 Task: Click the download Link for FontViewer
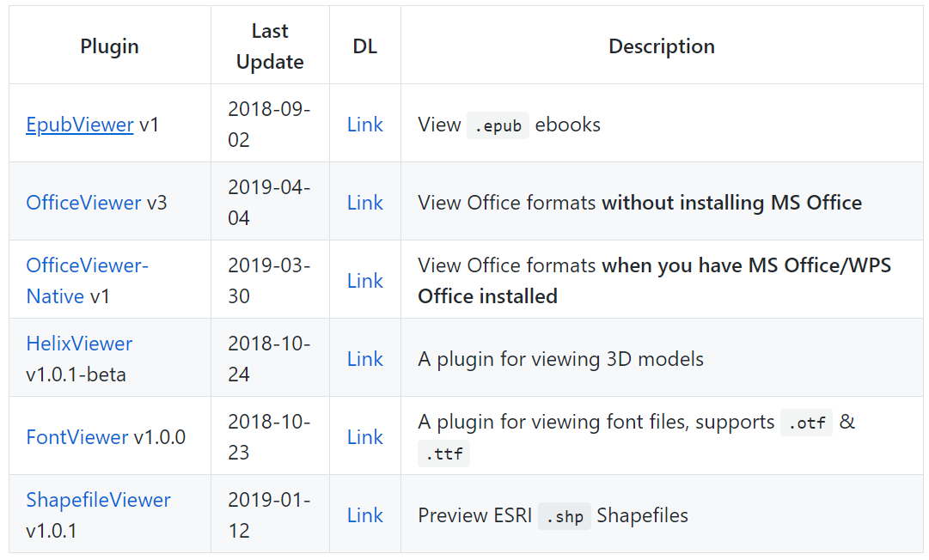pyautogui.click(x=365, y=437)
